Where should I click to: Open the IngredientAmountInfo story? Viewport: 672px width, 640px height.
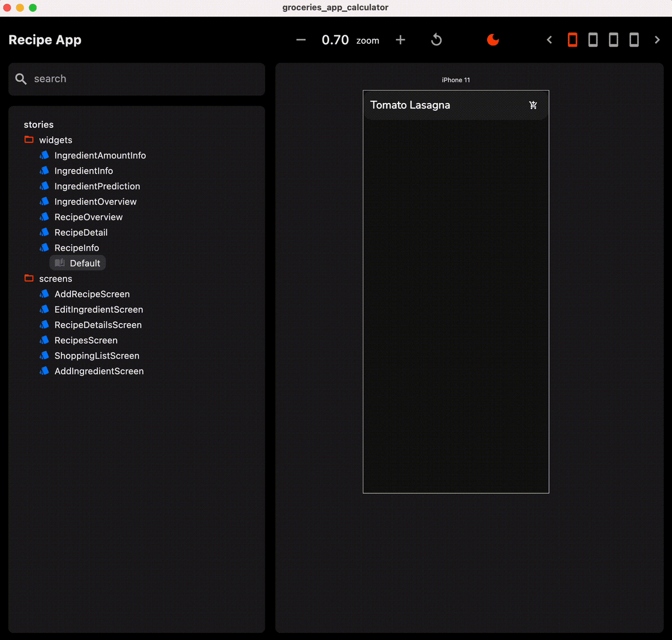click(x=100, y=156)
